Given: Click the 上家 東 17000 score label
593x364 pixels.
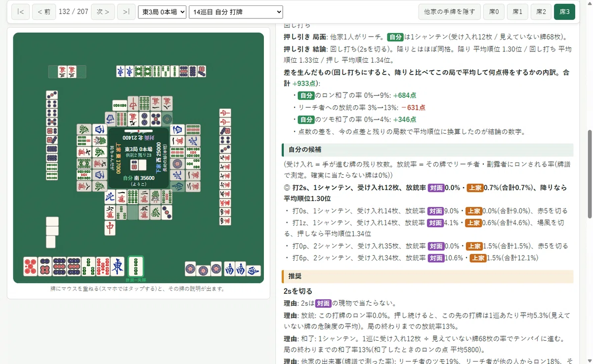Looking at the screenshot, I should click(118, 158).
